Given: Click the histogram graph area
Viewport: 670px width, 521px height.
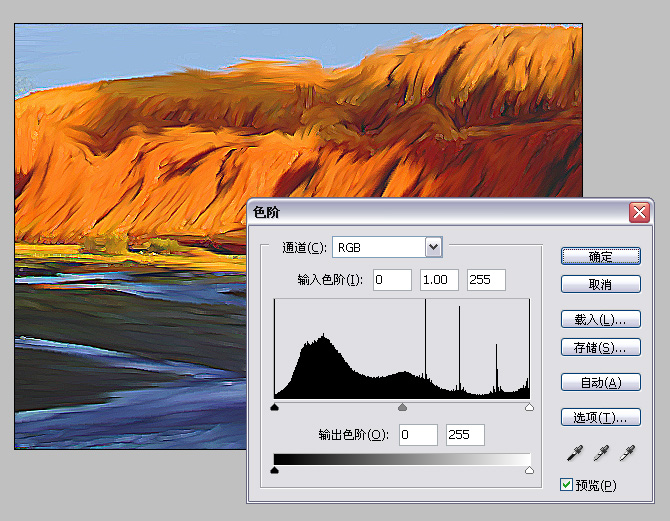Looking at the screenshot, I should pos(402,349).
